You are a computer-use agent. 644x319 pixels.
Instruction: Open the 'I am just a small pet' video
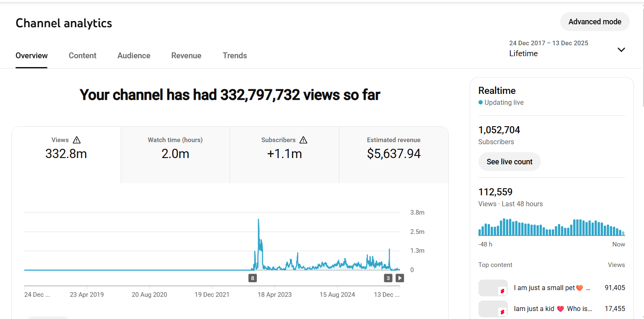(548, 288)
